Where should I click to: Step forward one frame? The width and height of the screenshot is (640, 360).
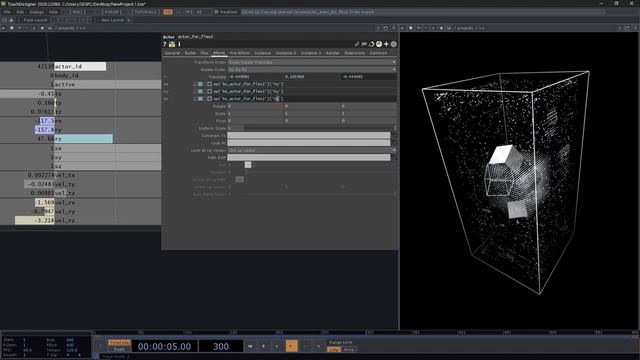[x=319, y=346]
